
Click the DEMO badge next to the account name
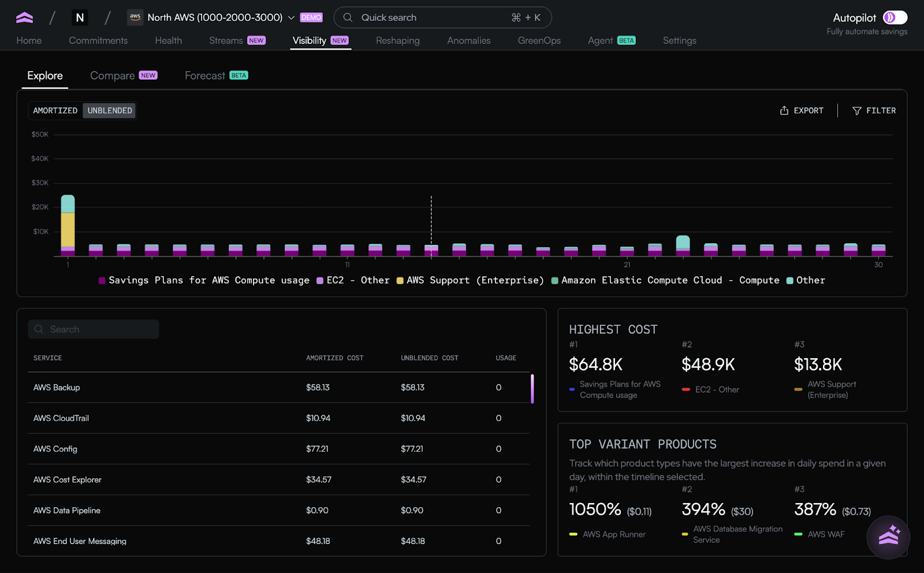click(311, 17)
